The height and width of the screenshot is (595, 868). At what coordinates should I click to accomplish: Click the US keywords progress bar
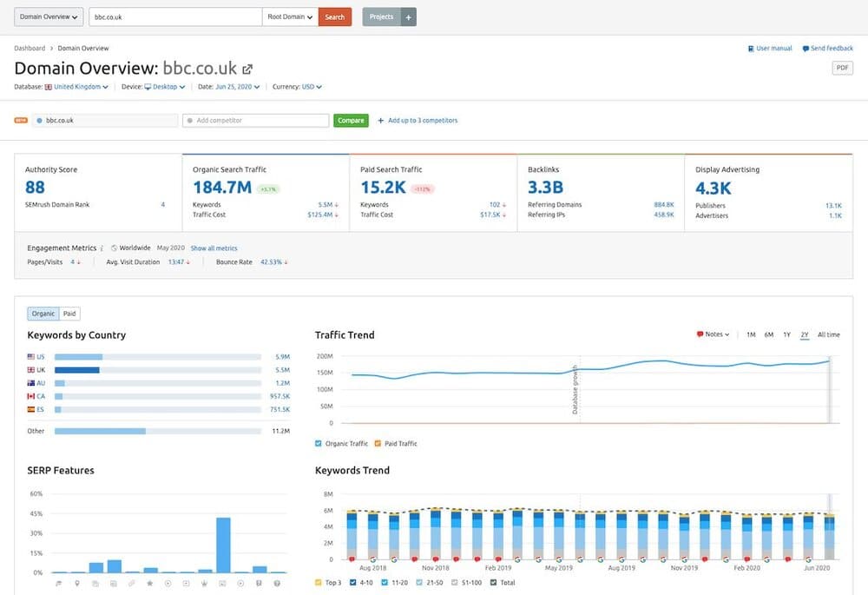158,357
